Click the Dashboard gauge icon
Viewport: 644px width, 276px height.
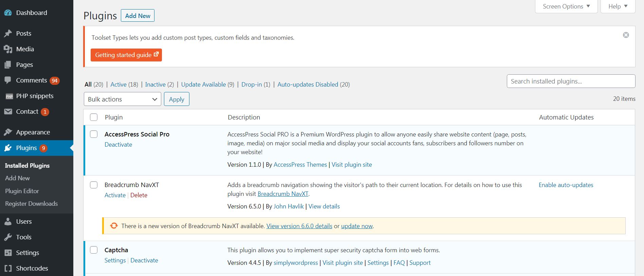click(x=8, y=13)
